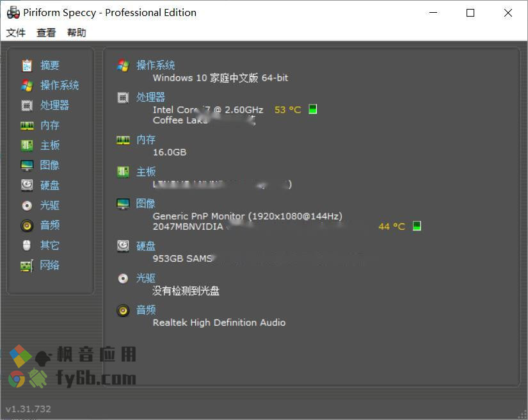Click the version number v1.31.732
The width and height of the screenshot is (528, 420).
tap(28, 409)
